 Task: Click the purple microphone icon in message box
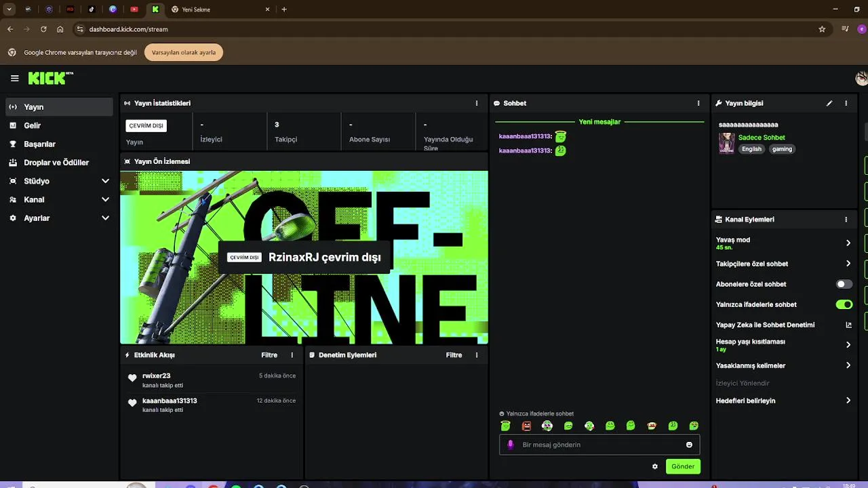[511, 445]
